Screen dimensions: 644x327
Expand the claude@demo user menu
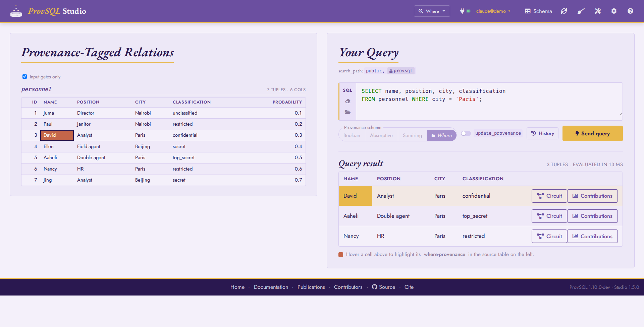pos(493,11)
